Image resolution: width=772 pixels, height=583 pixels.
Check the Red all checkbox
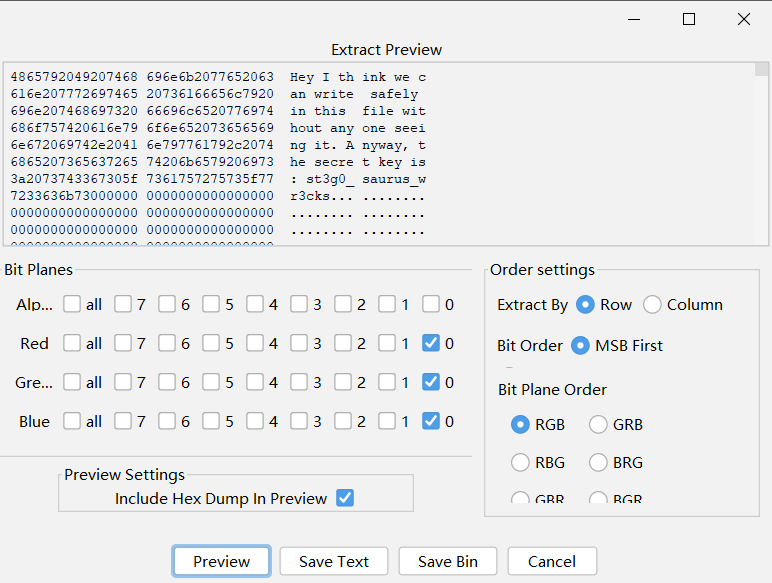(x=72, y=343)
